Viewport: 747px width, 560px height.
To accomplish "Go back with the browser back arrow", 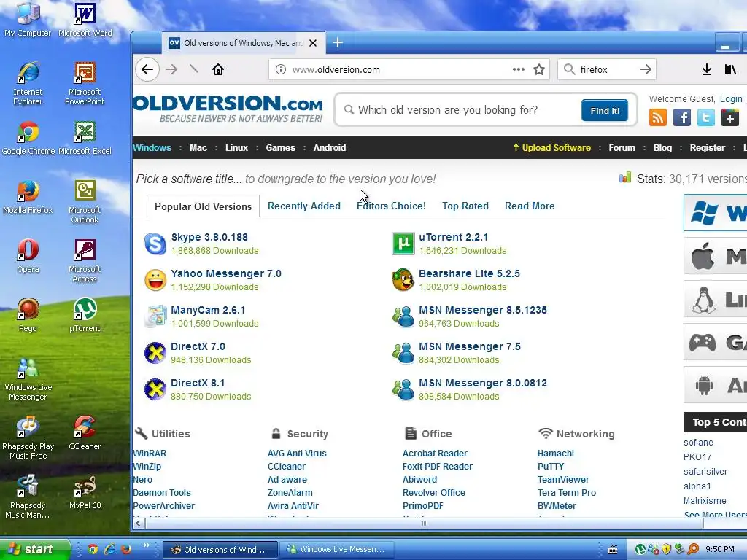I will click(147, 69).
